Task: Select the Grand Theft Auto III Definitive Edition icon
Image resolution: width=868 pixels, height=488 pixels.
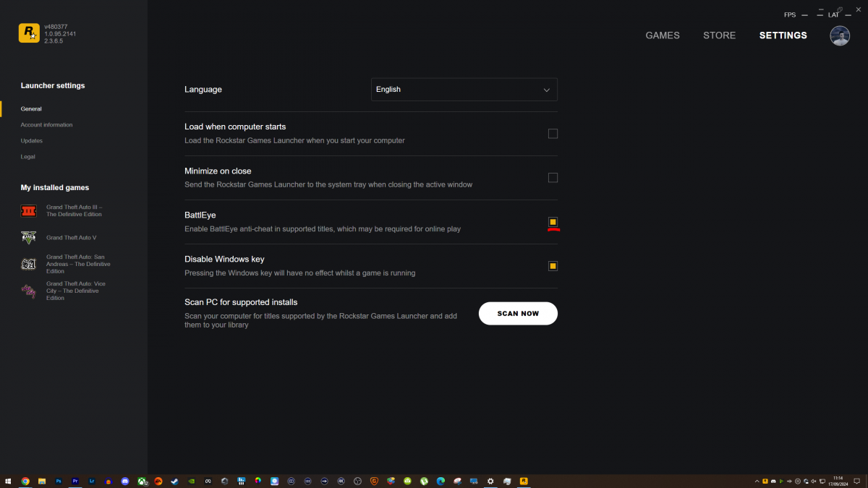Action: tap(28, 210)
